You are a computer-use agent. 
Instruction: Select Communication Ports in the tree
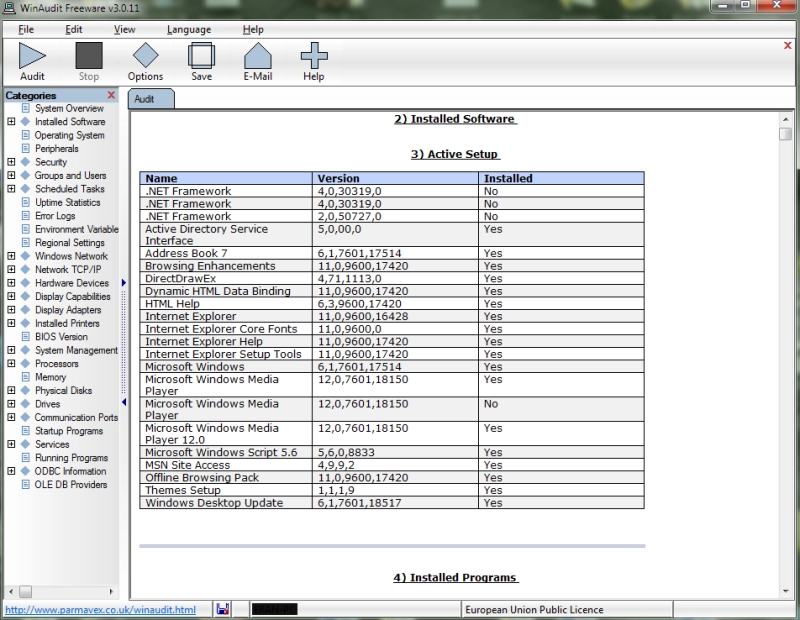(x=76, y=417)
